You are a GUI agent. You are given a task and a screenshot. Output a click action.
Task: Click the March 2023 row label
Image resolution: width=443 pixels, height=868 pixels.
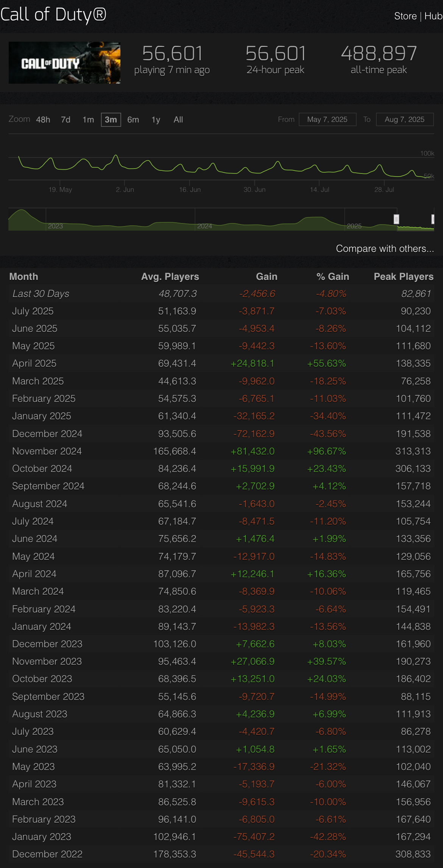[38, 802]
